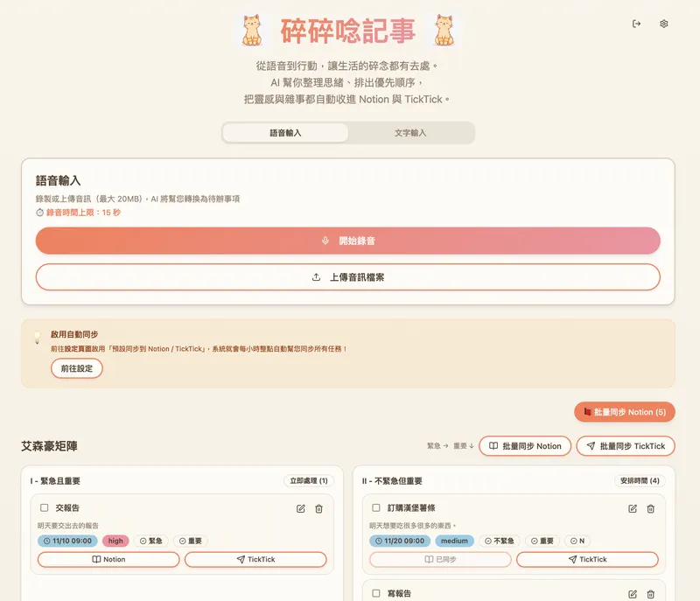The width and height of the screenshot is (700, 601).
Task: Start recording with the 開始錄音 button
Action: click(347, 241)
